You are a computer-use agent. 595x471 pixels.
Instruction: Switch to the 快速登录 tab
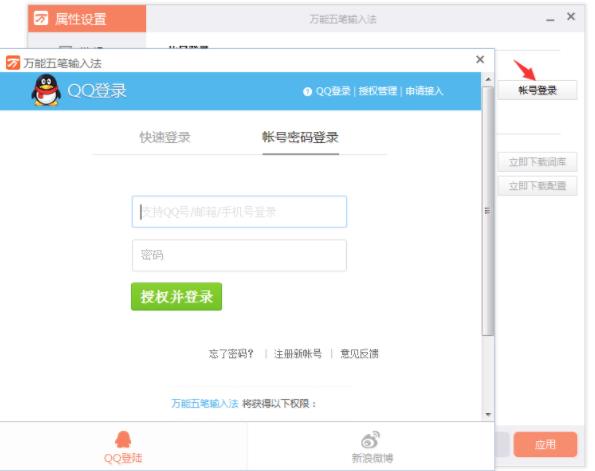pyautogui.click(x=165, y=137)
